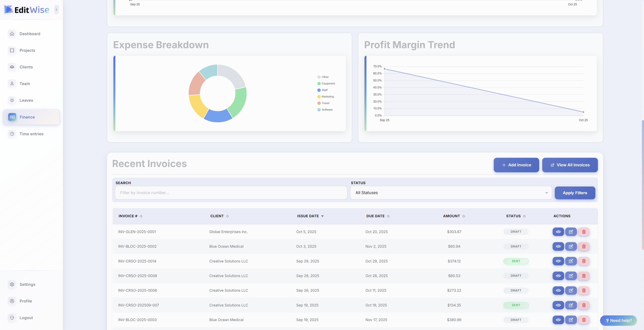Edit invoice INV-CRSO-2025-0014 using the pencil icon
This screenshot has width=644, height=330.
(x=571, y=261)
